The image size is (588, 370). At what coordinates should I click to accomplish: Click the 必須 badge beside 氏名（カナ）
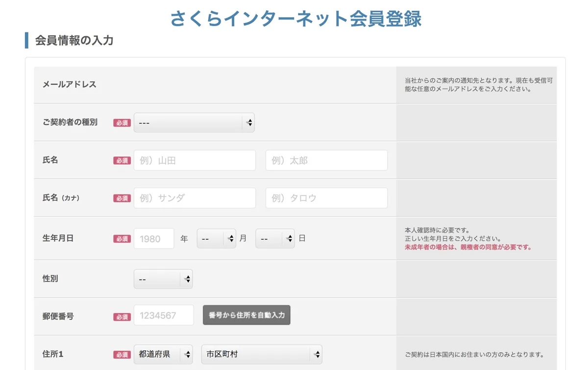point(122,198)
